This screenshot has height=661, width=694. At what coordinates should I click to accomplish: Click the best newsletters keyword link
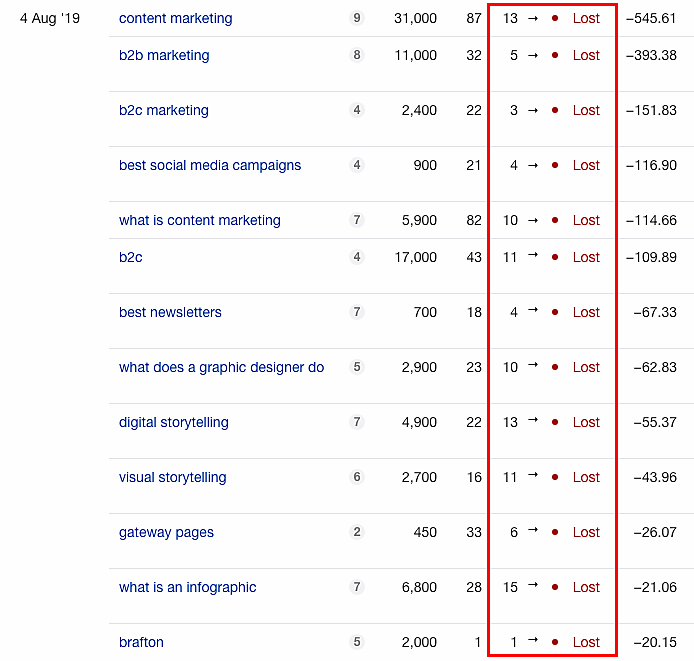[170, 312]
